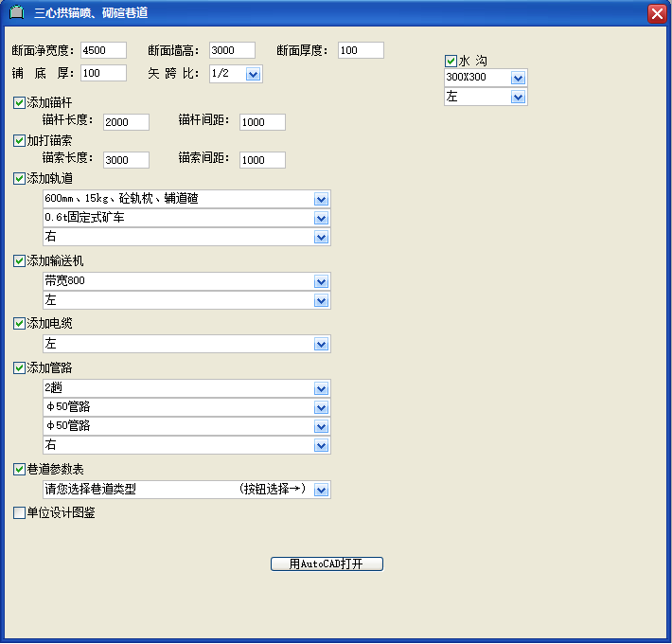The height and width of the screenshot is (644, 672).
Task: Open the 矢跨比 1/2 dropdown
Action: [x=253, y=73]
